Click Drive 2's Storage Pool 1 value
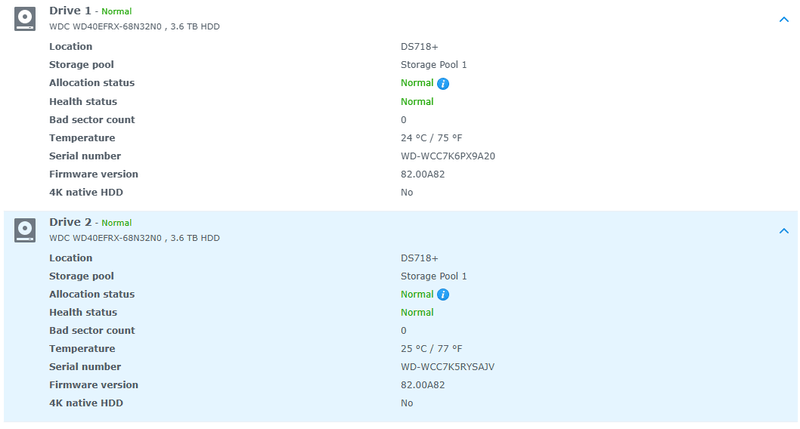 tap(433, 276)
